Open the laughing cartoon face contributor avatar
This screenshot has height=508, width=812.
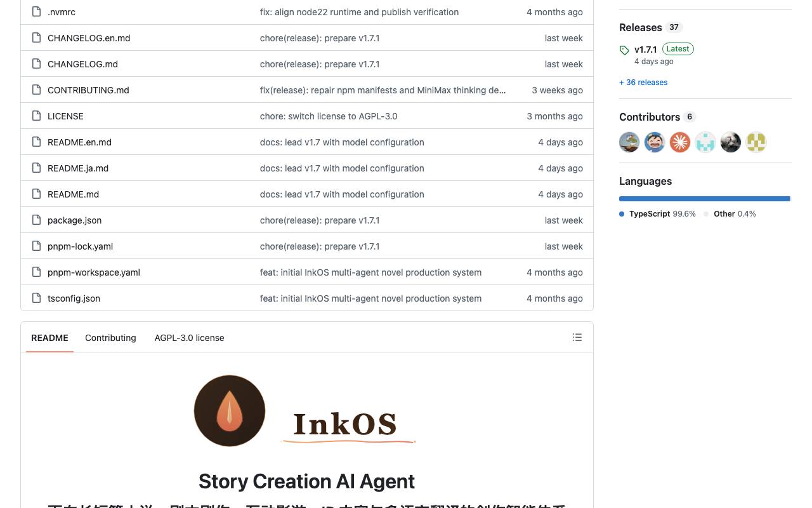655,142
